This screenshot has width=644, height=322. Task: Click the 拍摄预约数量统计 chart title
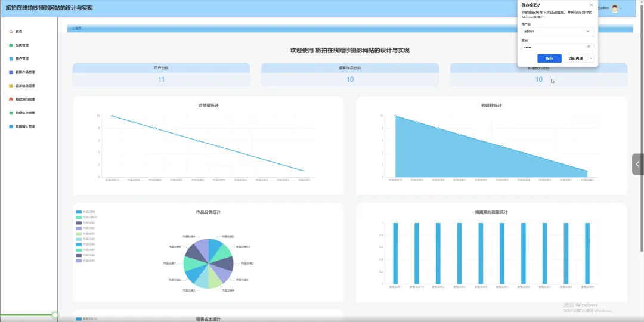[491, 212]
